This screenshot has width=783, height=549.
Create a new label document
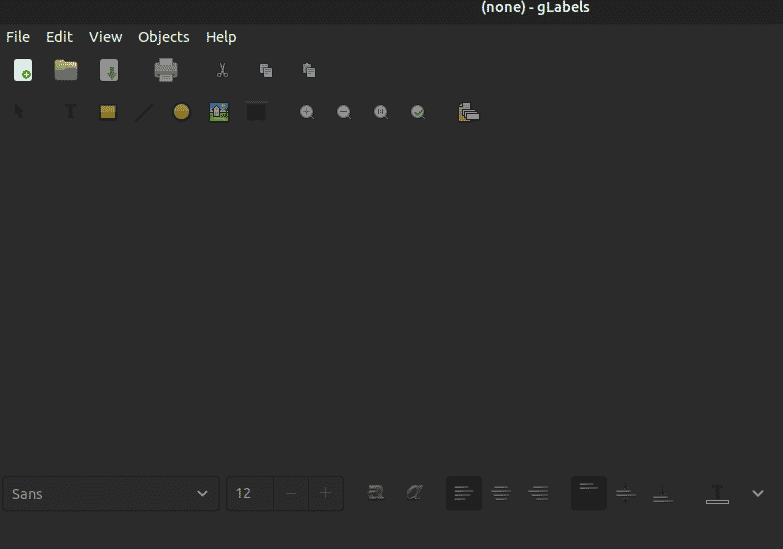pos(23,70)
